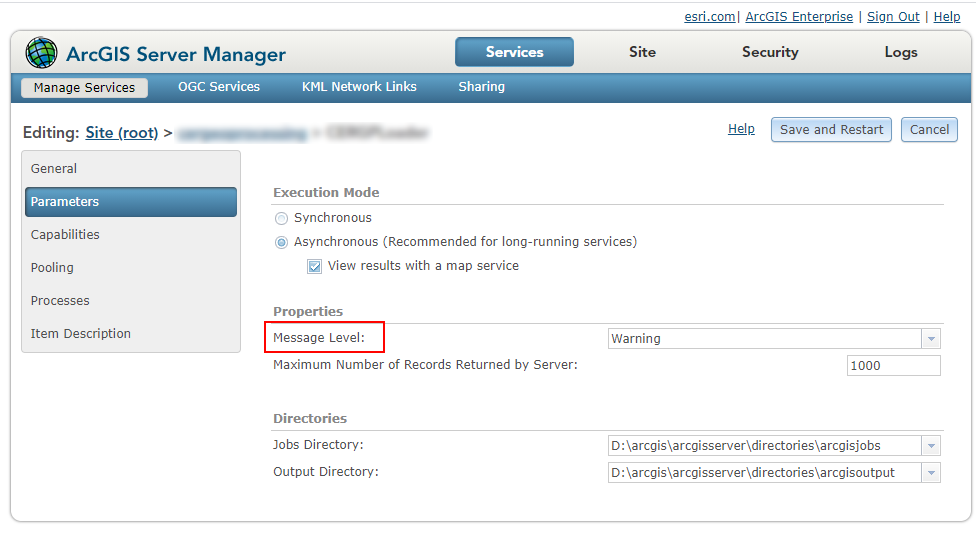Open the Help link beside Save and Restart
The height and width of the screenshot is (543, 976).
coord(741,129)
